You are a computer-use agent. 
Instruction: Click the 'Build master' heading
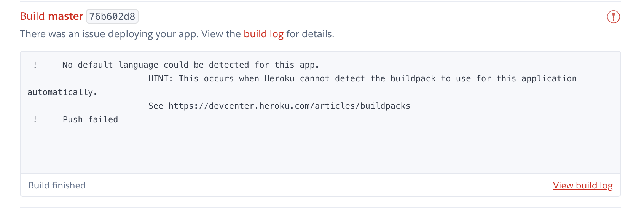click(x=51, y=16)
